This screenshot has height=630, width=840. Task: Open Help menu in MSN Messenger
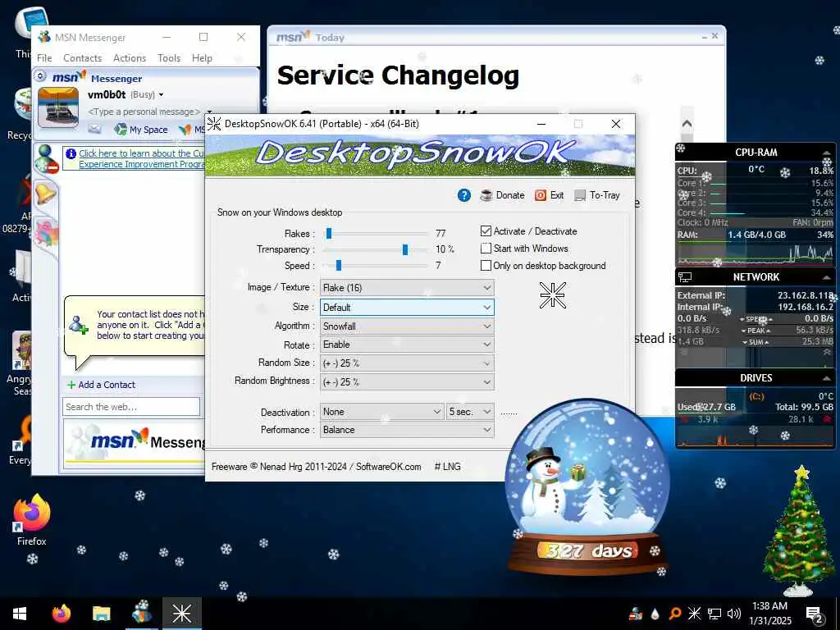(202, 58)
